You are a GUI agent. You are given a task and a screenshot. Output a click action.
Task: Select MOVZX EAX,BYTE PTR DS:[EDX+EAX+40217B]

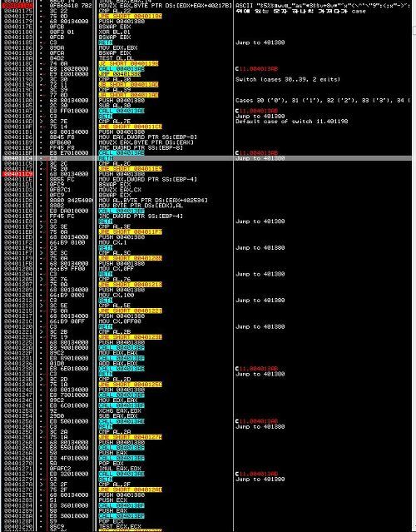point(165,6)
